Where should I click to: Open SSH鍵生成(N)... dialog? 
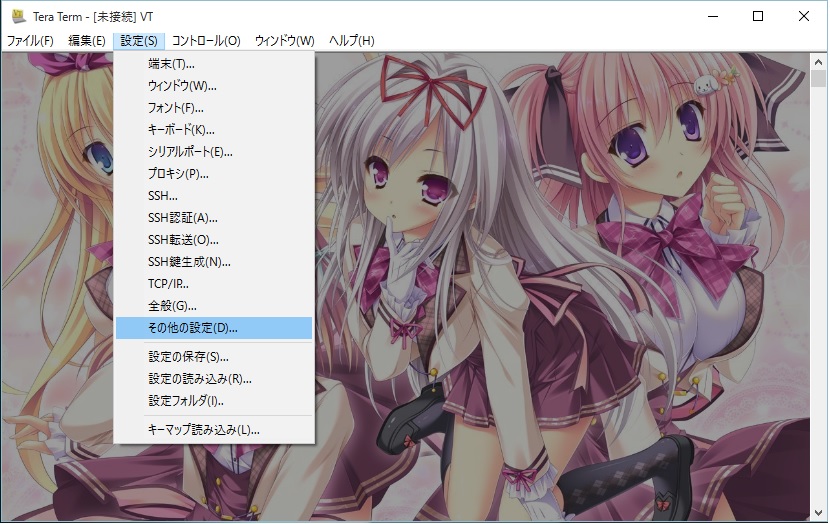click(x=214, y=261)
